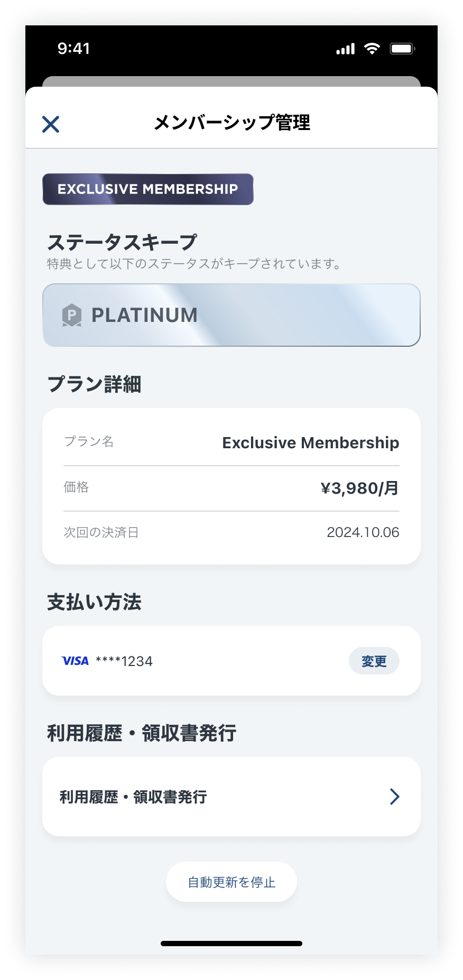Screen dimensions: 463x980
Task: Close the membership management sheet
Action: [x=51, y=124]
